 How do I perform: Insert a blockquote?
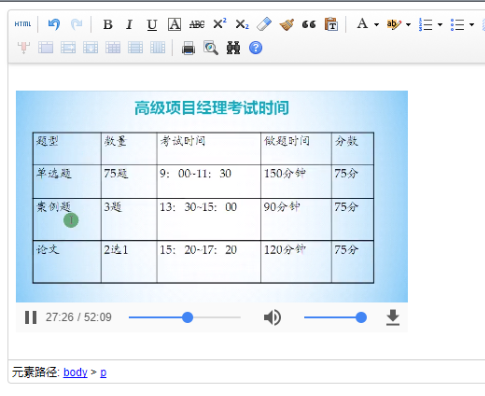(309, 24)
